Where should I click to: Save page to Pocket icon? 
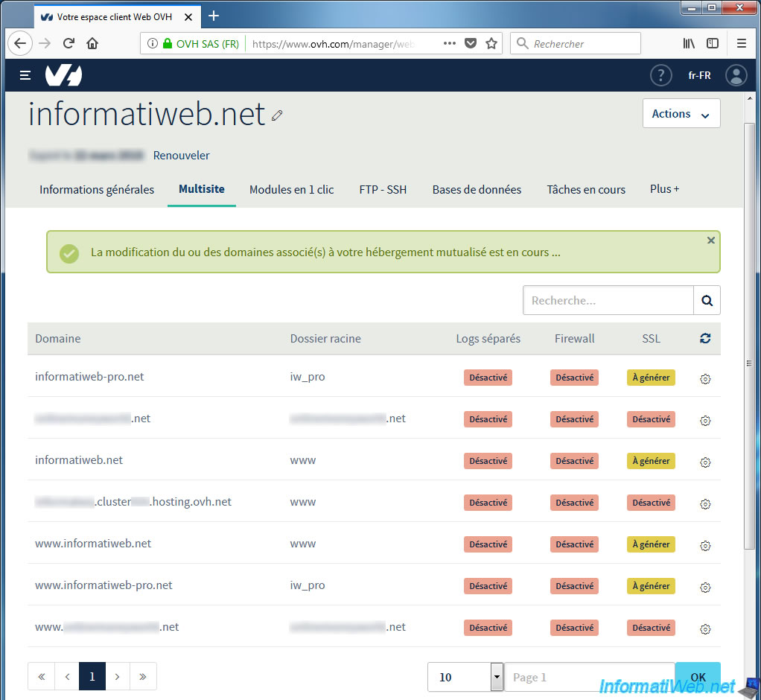click(x=471, y=43)
